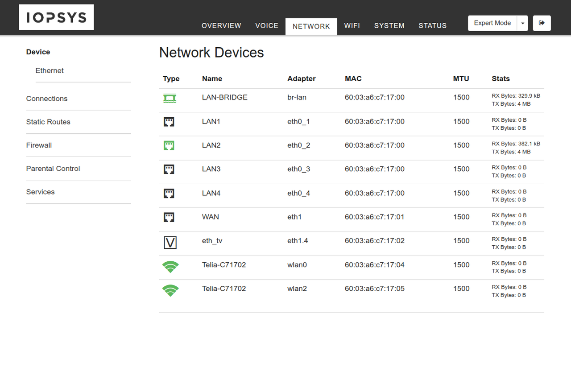Click the Network Devices heading
Viewport: 571px width, 392px height.
click(211, 53)
